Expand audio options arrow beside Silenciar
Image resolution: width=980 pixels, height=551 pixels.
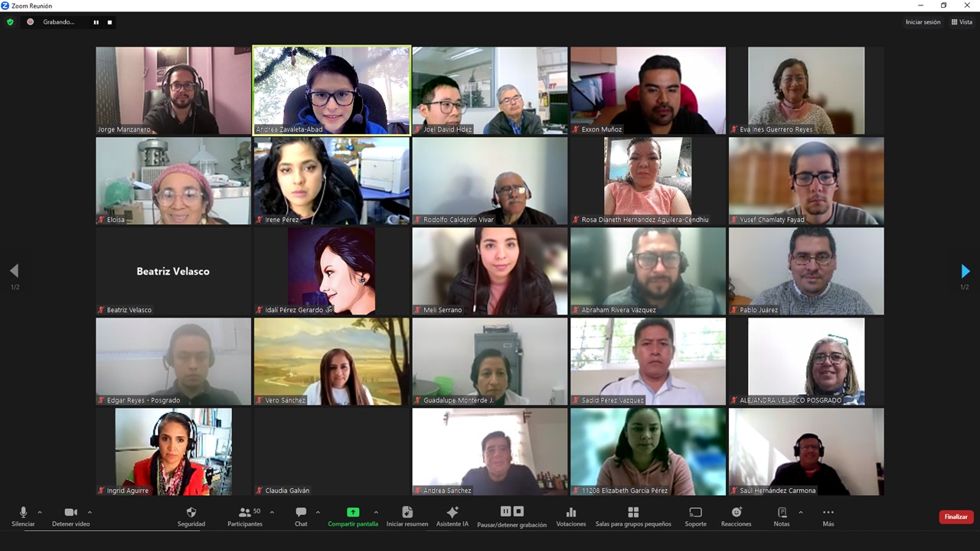click(40, 513)
